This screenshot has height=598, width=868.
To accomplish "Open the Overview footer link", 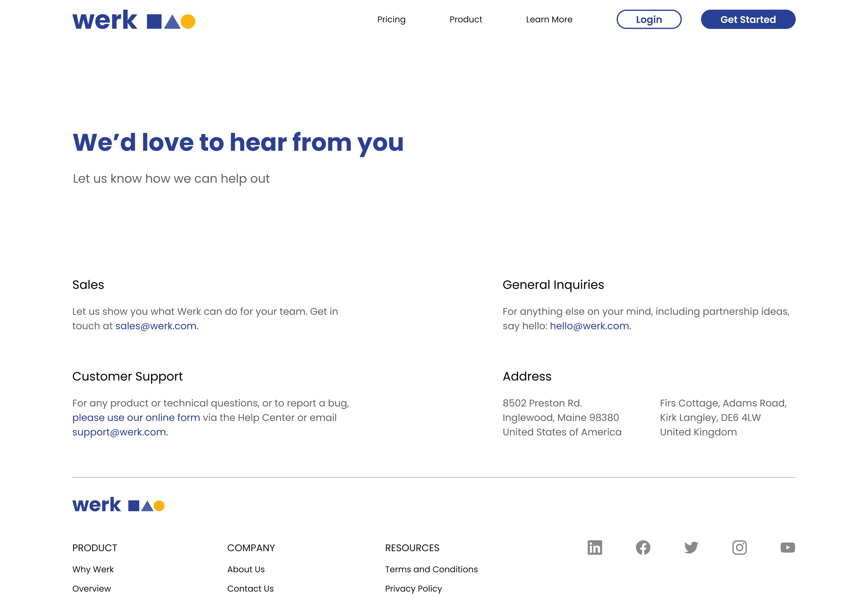I will tap(91, 589).
